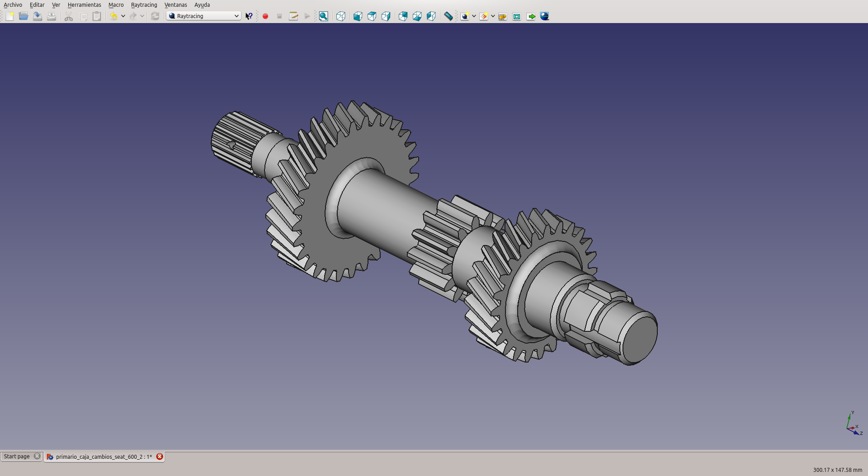The height and width of the screenshot is (476, 868).
Task: Click reset camera green frame icon
Action: click(517, 16)
